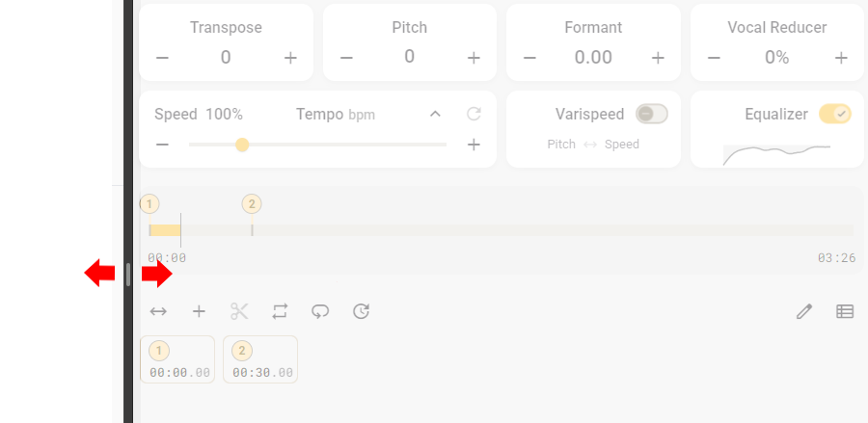Image resolution: width=868 pixels, height=423 pixels.
Task: Increase Transpose with plus button
Action: pyautogui.click(x=290, y=58)
